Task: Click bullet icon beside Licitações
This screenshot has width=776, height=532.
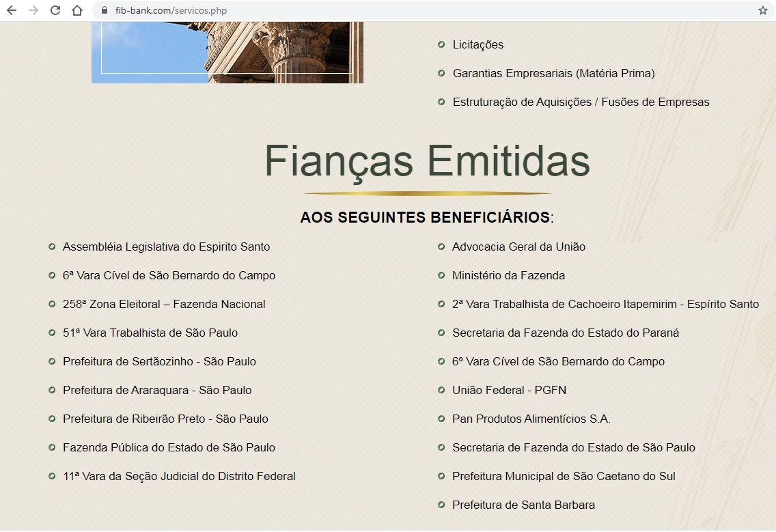Action: pos(441,44)
